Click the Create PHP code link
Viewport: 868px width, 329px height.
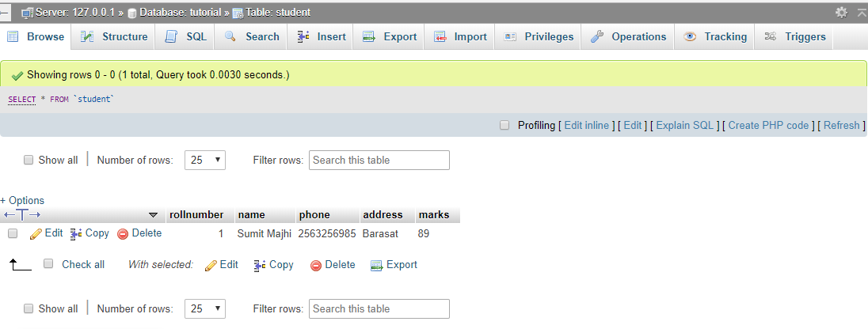768,125
